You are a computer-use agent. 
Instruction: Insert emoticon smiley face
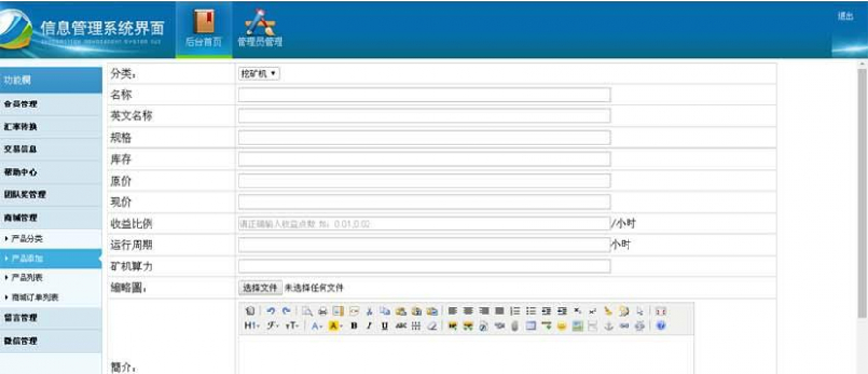pyautogui.click(x=562, y=326)
